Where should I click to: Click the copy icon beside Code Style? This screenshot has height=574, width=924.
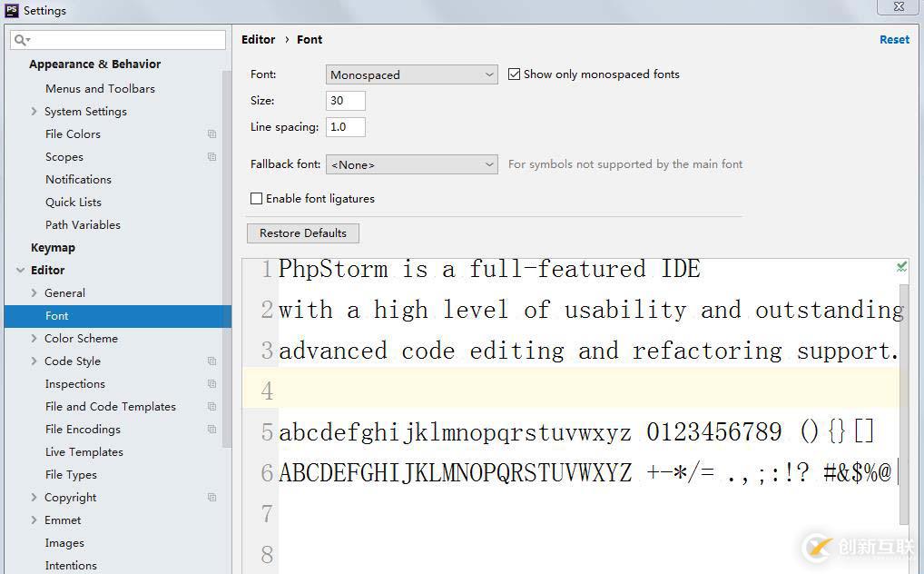click(212, 361)
